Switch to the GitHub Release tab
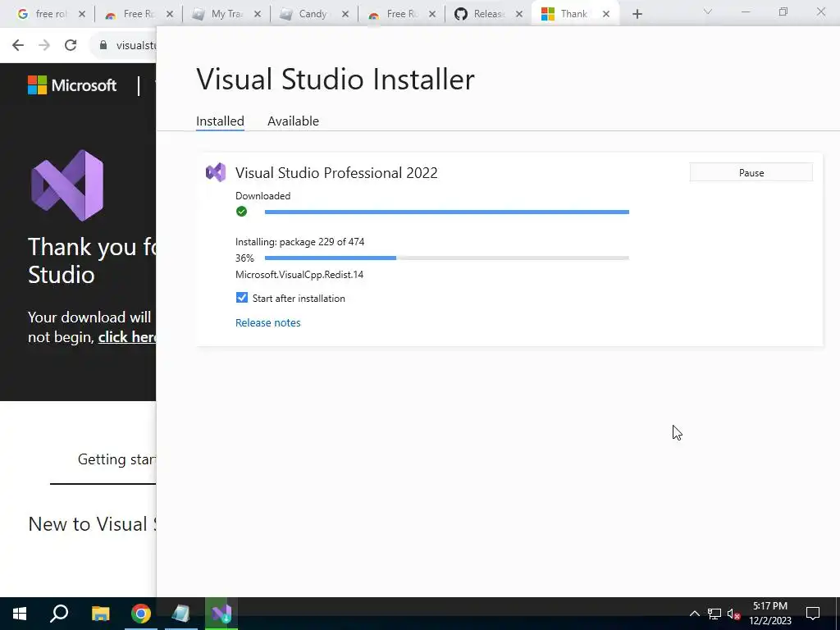 point(489,14)
